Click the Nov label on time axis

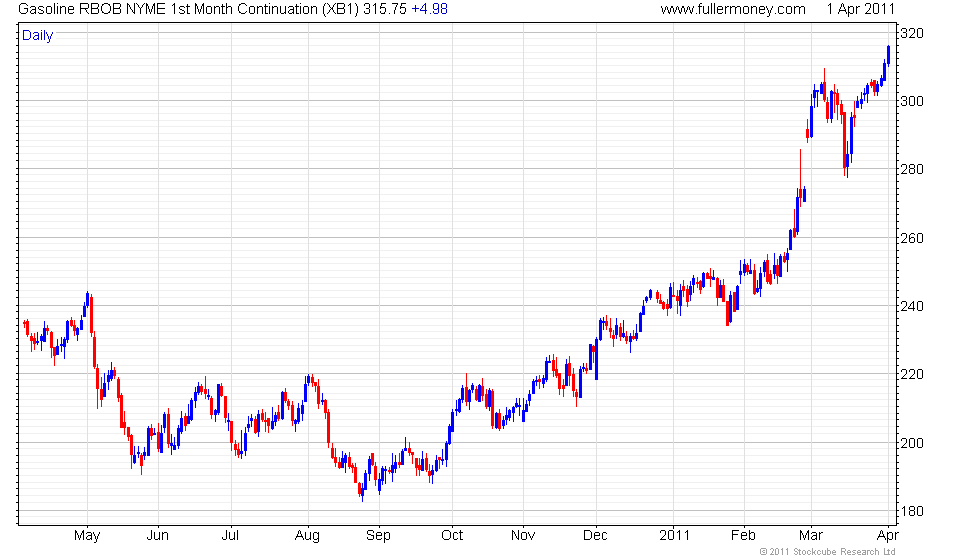523,536
